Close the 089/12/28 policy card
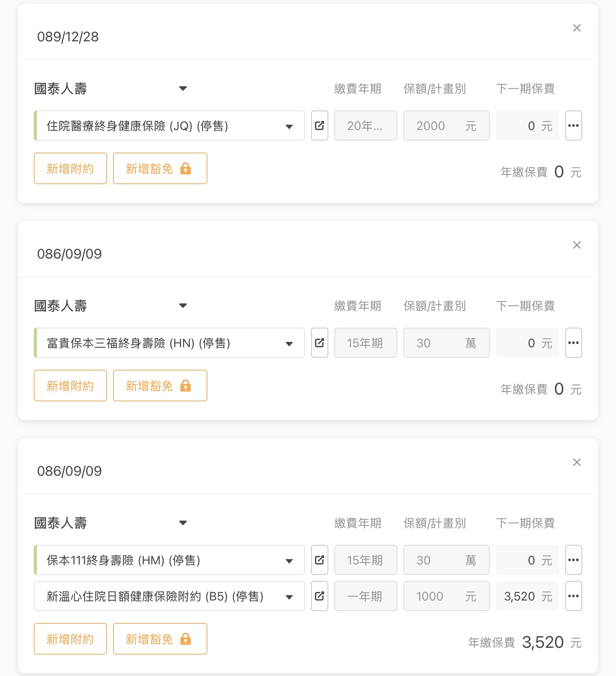This screenshot has height=676, width=616. coord(577,28)
